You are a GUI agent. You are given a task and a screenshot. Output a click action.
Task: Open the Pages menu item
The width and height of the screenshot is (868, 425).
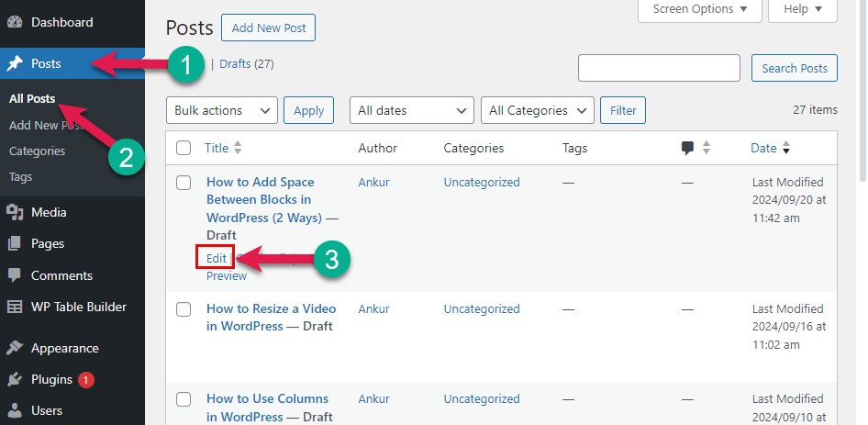tap(72, 243)
